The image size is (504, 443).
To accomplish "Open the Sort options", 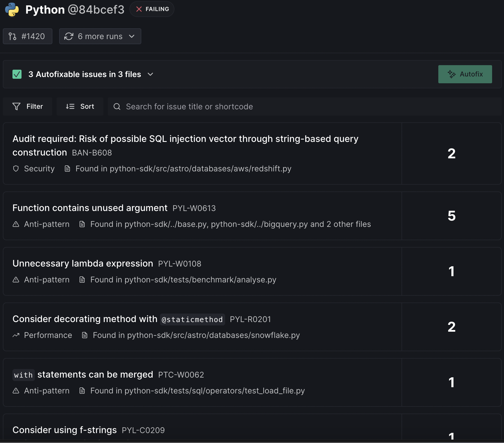I will click(x=80, y=107).
